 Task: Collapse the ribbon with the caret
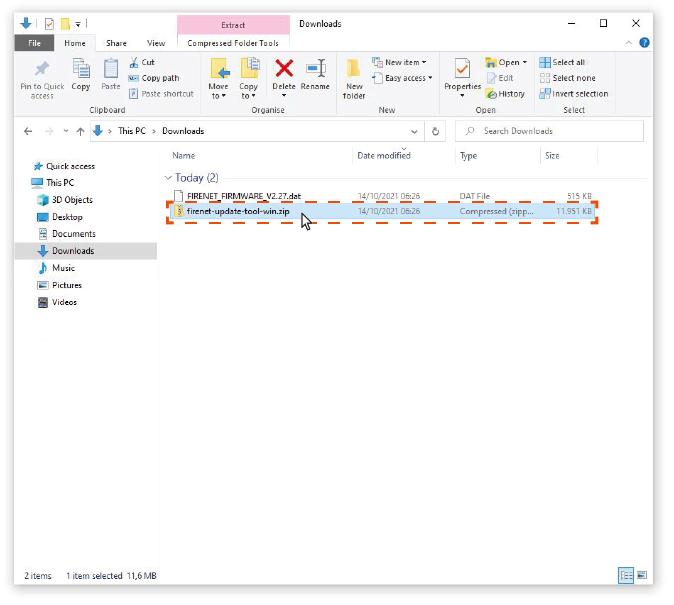628,43
